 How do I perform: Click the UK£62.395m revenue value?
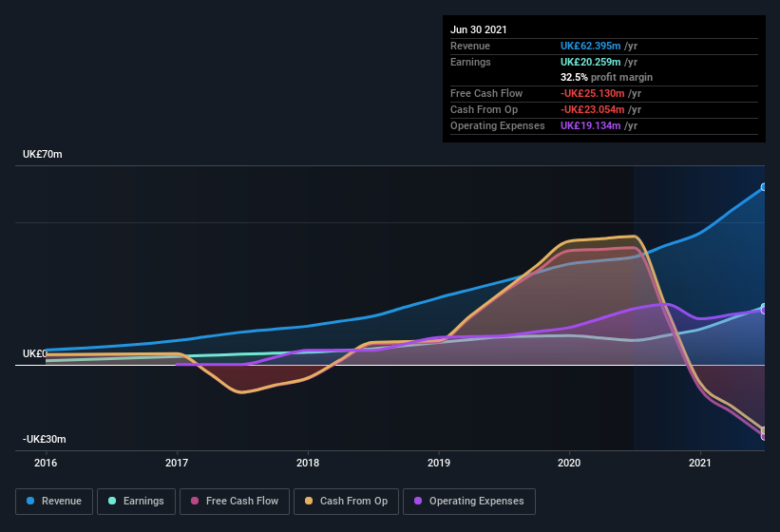[591, 46]
